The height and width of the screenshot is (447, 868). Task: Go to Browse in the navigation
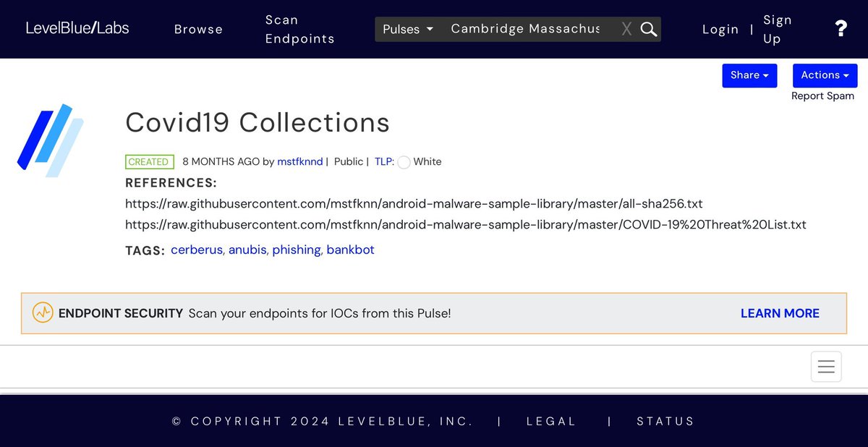point(198,29)
